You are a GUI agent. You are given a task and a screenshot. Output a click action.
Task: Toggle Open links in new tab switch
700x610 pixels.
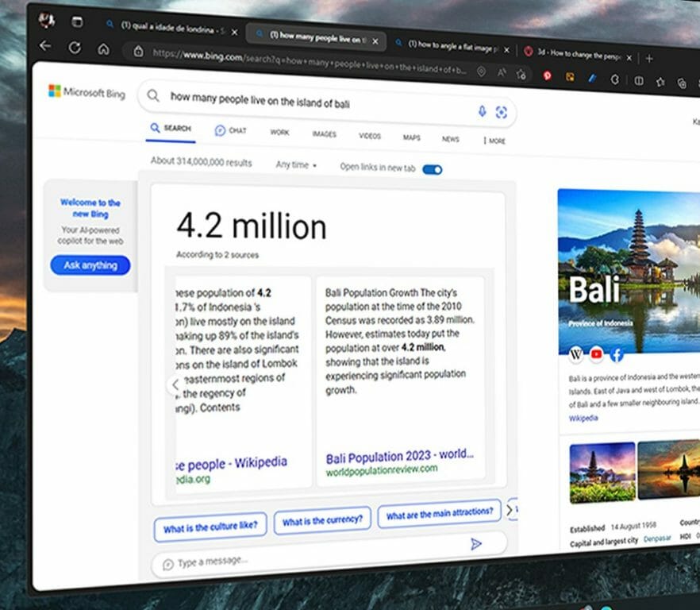(432, 168)
